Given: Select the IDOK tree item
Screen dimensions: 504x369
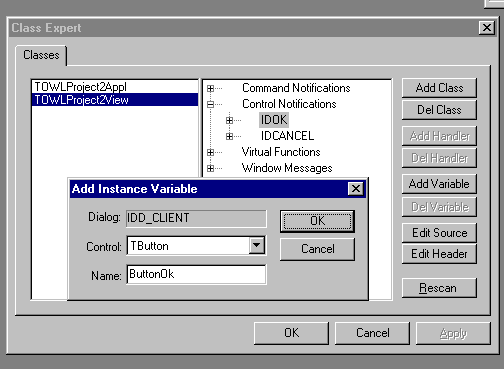Looking at the screenshot, I should (x=274, y=120).
